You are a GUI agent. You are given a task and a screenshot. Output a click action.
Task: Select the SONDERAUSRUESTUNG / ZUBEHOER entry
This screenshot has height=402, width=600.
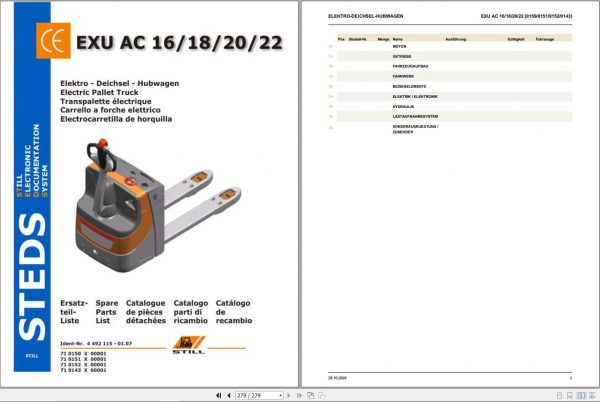click(416, 129)
